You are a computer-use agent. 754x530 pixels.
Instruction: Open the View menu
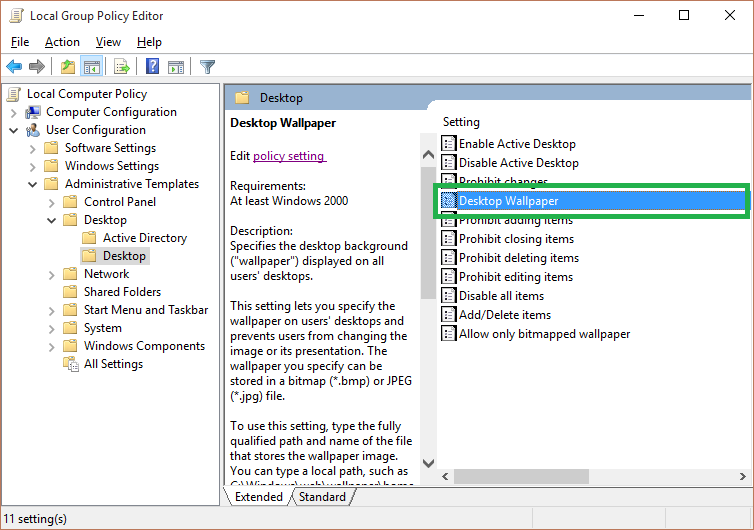108,42
